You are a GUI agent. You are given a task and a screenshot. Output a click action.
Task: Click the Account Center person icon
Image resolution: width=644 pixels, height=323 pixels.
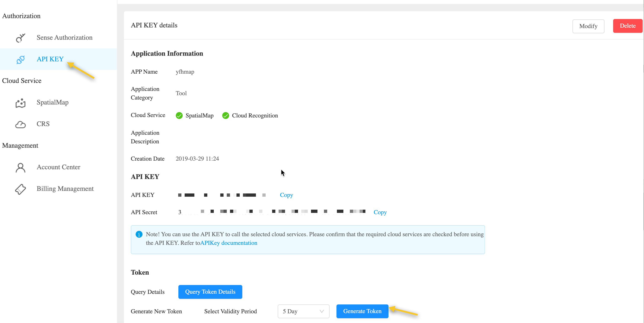point(21,168)
